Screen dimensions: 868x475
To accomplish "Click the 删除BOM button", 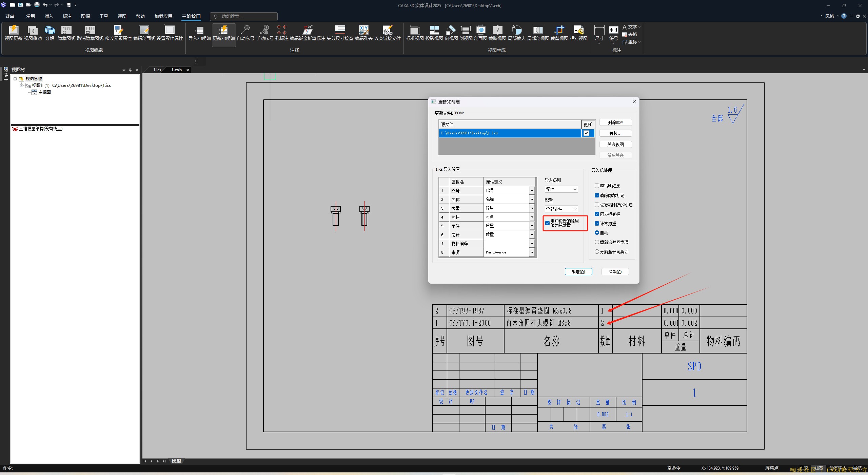I will (x=615, y=122).
